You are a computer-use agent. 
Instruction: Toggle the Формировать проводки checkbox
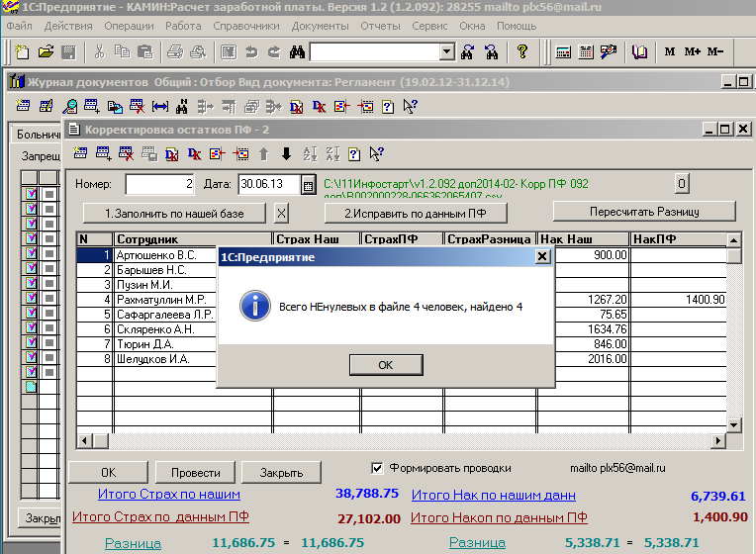click(378, 468)
